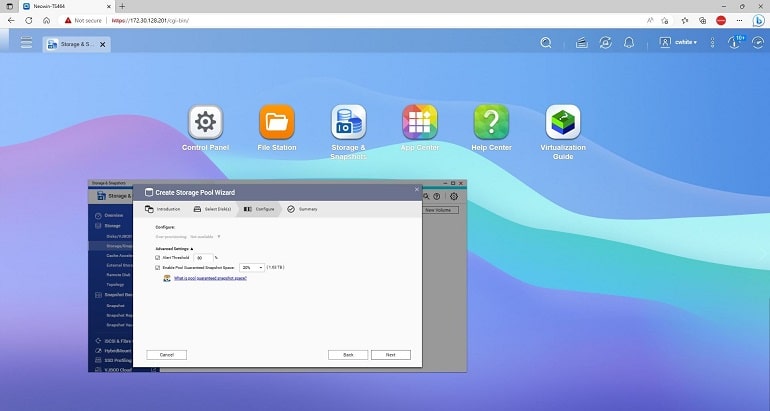Open the three-dot More menu in QTS bar
The width and height of the screenshot is (770, 411).
tap(713, 43)
